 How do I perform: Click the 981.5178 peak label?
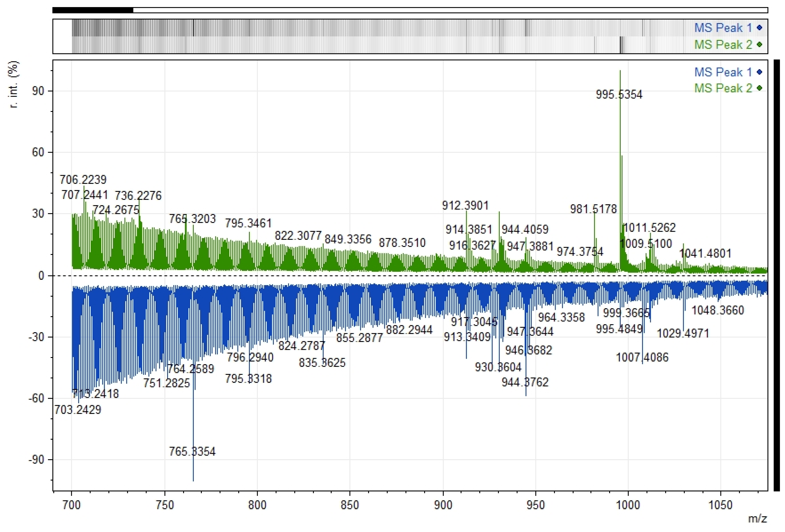click(594, 209)
